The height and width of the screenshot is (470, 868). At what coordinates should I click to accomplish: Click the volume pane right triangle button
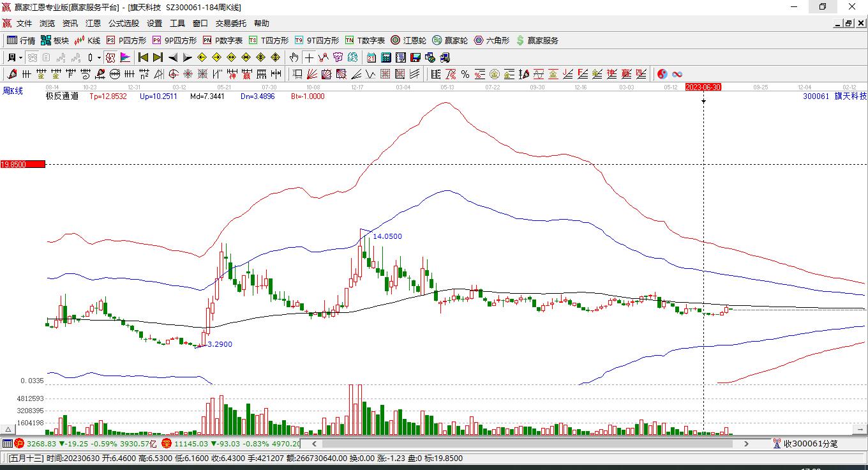(858, 429)
